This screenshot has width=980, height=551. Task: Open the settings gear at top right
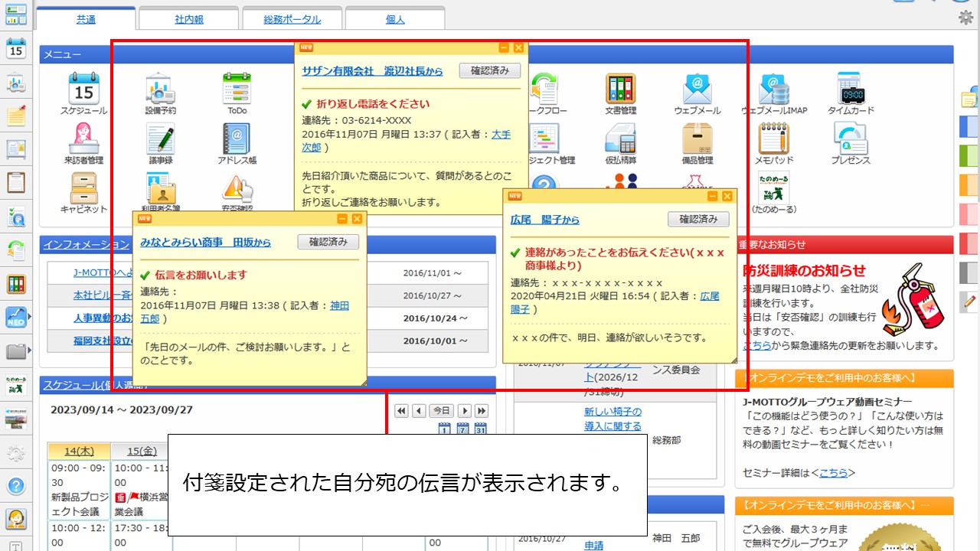[966, 18]
